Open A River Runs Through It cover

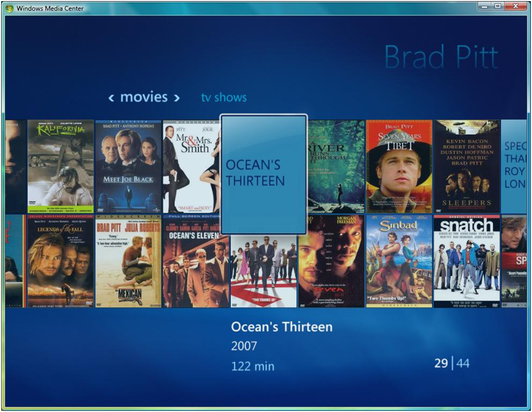[x=336, y=166]
